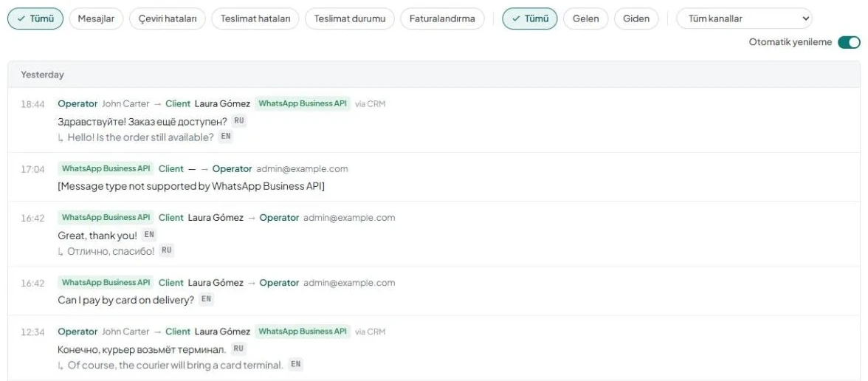Click message 'Здравствуйте! Заказ ещё доступен?'

click(x=142, y=121)
